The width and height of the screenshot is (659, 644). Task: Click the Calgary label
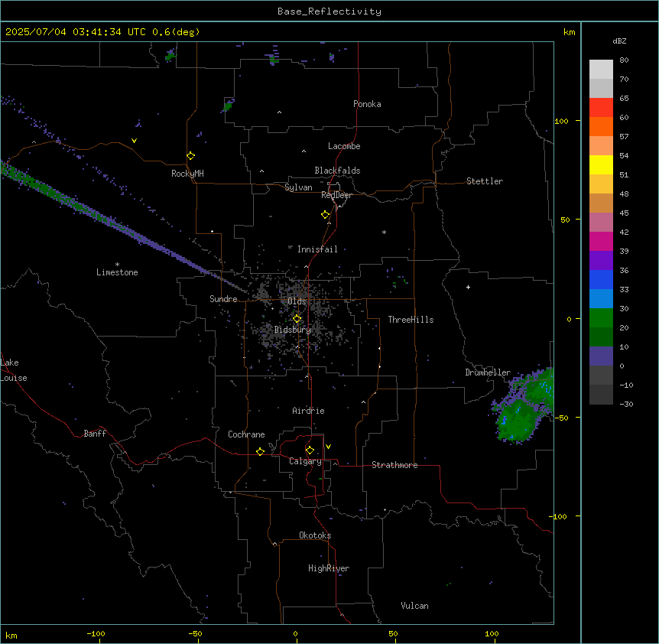click(306, 461)
